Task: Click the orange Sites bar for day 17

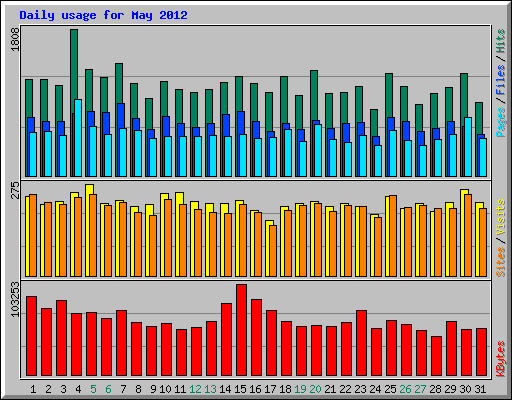Action: [273, 251]
